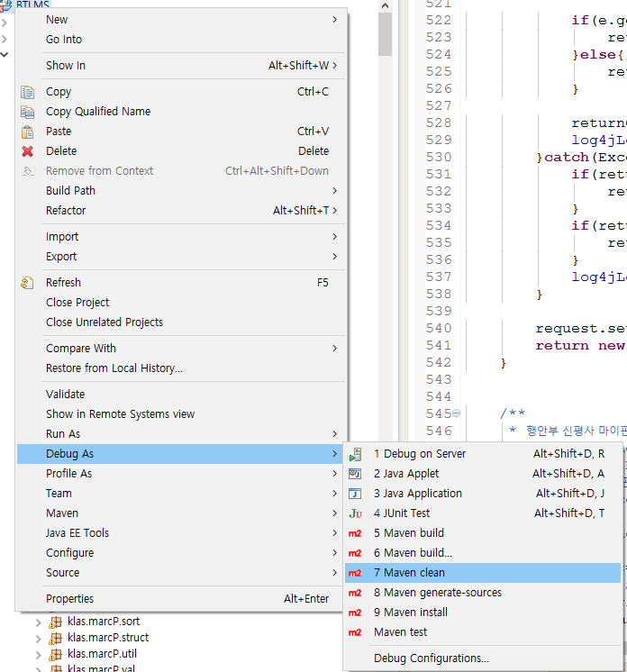The width and height of the screenshot is (627, 672).
Task: Click the Java Applet icon
Action: (x=355, y=474)
